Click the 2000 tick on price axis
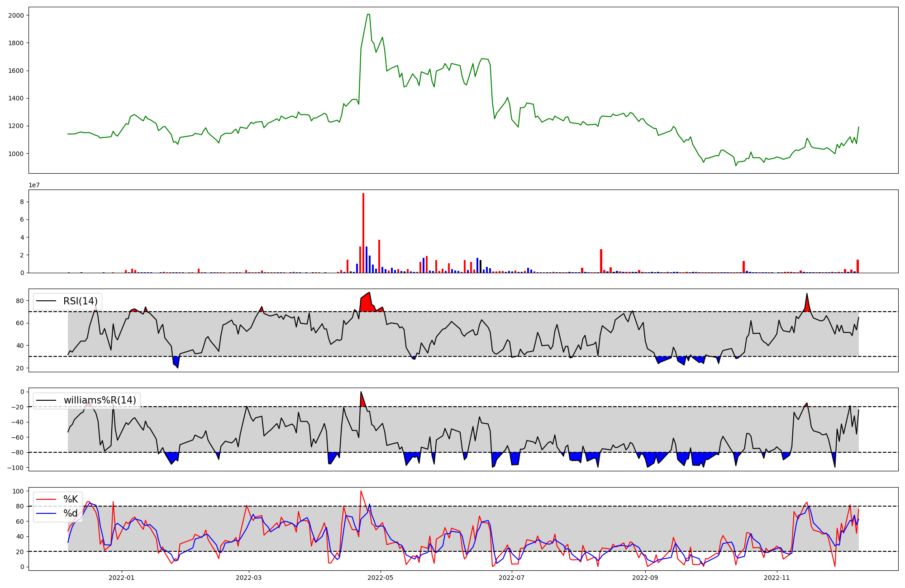Image resolution: width=905 pixels, height=588 pixels. pos(16,15)
